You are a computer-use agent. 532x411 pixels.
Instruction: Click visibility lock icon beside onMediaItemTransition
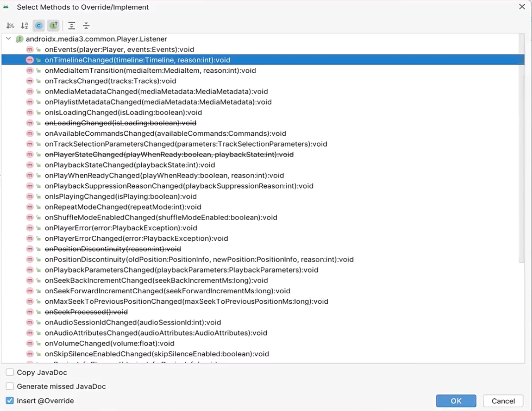(x=38, y=70)
